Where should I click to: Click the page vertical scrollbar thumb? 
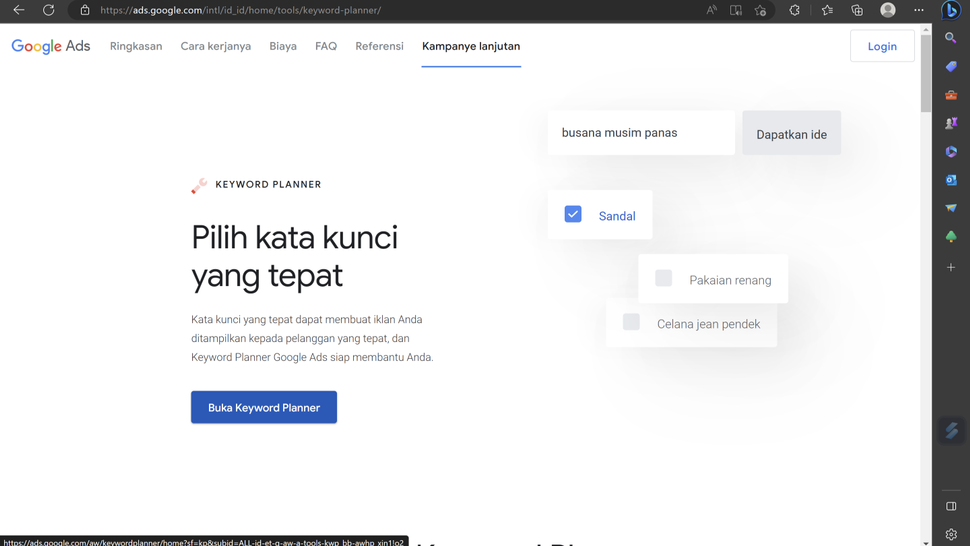tap(925, 74)
